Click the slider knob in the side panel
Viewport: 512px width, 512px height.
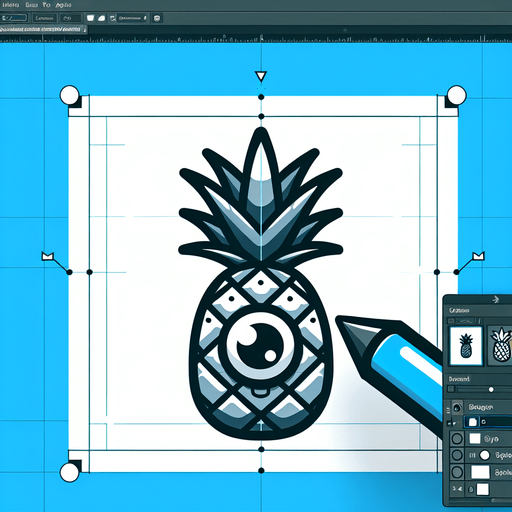tap(491, 389)
